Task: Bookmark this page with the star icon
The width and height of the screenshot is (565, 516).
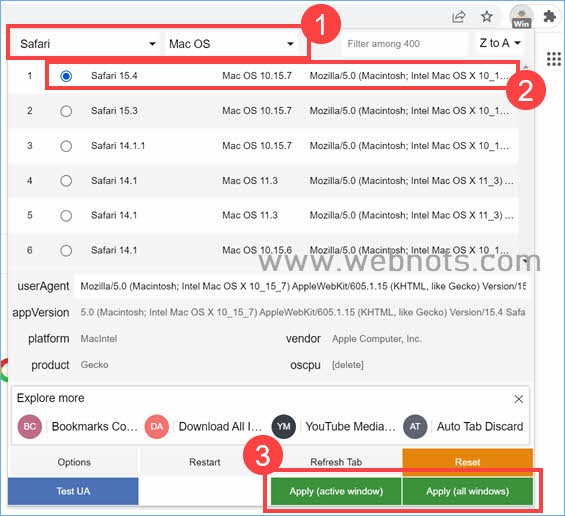Action: 487,16
